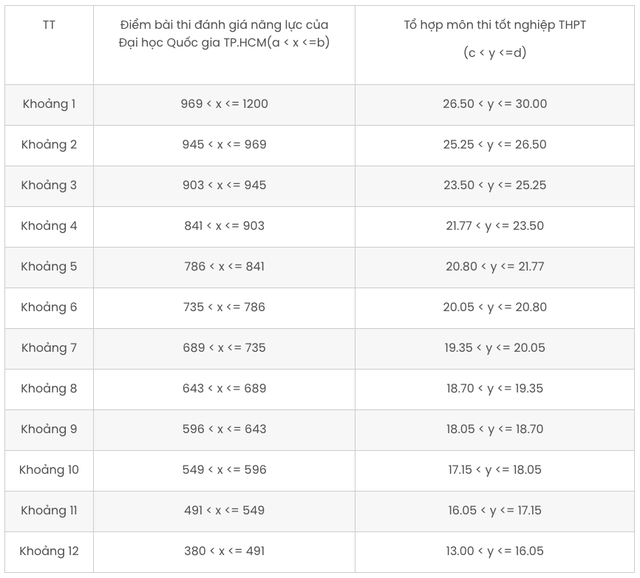
Task: Click the cell 549 < x <= 596
Action: click(224, 470)
